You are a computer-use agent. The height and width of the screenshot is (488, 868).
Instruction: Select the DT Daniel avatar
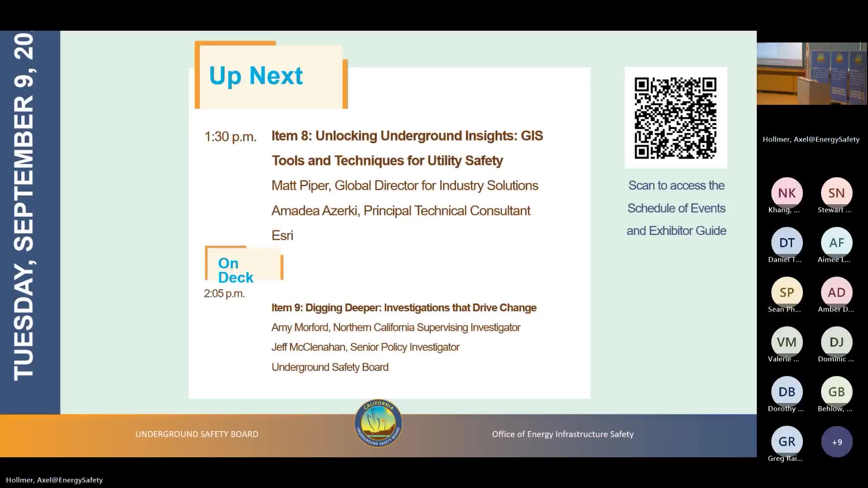(x=787, y=243)
